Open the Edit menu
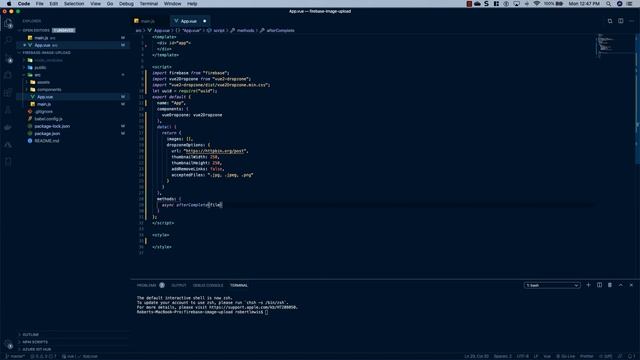 53,4
